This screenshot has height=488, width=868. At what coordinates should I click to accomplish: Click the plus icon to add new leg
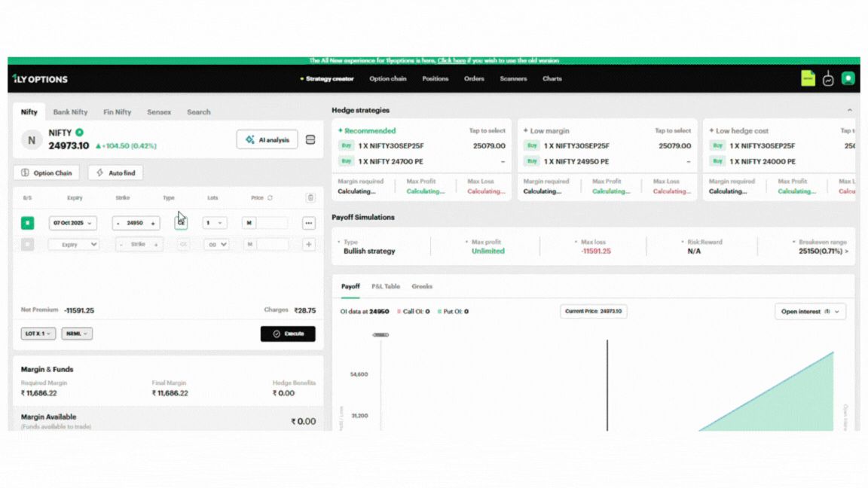tap(309, 245)
